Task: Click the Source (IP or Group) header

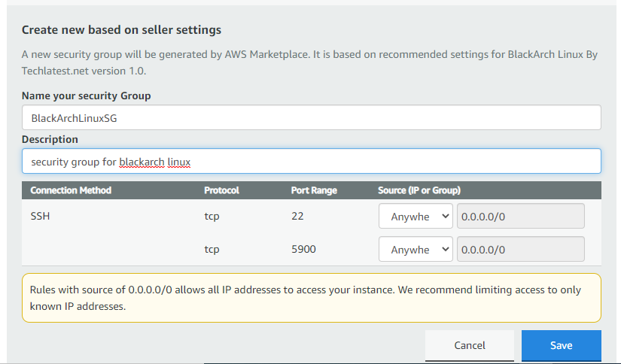Action: pyautogui.click(x=419, y=190)
